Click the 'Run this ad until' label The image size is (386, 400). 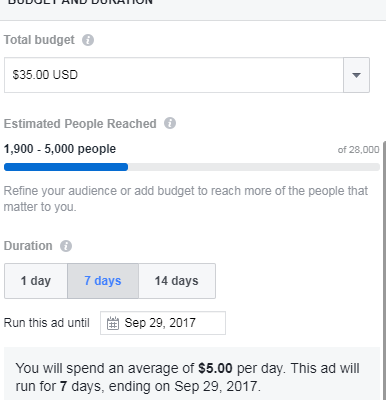coord(47,323)
